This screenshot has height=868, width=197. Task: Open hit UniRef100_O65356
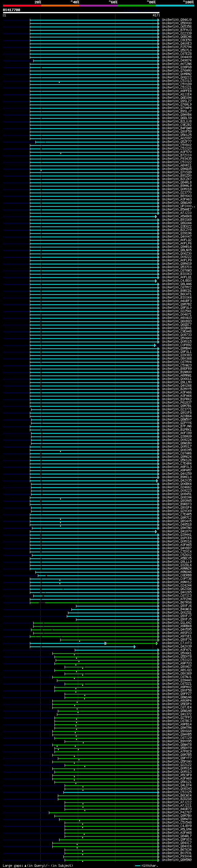(177, 26)
